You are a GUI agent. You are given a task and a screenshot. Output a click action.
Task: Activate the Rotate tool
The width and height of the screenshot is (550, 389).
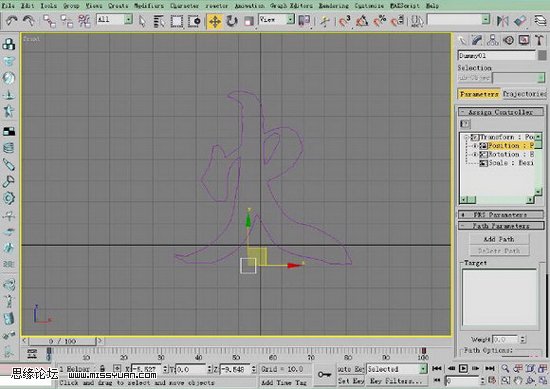coord(232,21)
